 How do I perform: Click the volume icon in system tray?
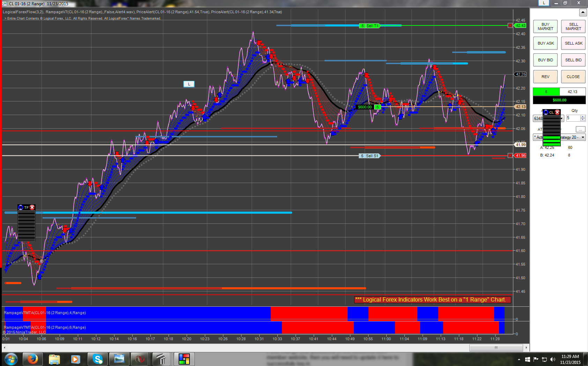point(553,359)
